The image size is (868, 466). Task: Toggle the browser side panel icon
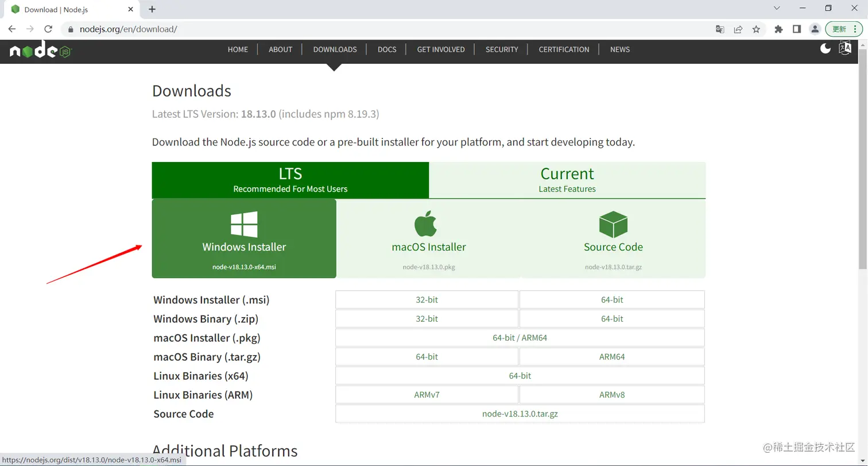pos(797,29)
